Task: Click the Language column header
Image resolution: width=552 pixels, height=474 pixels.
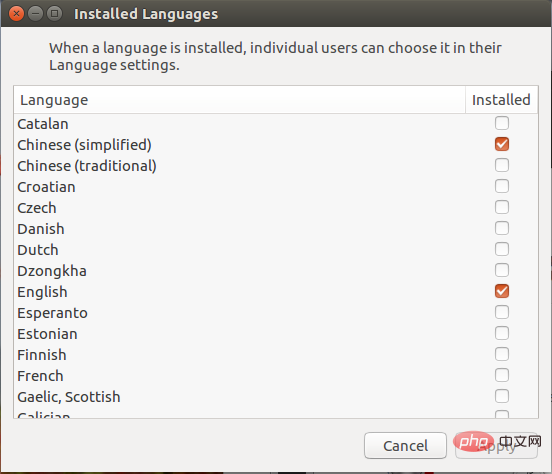Action: coord(240,100)
